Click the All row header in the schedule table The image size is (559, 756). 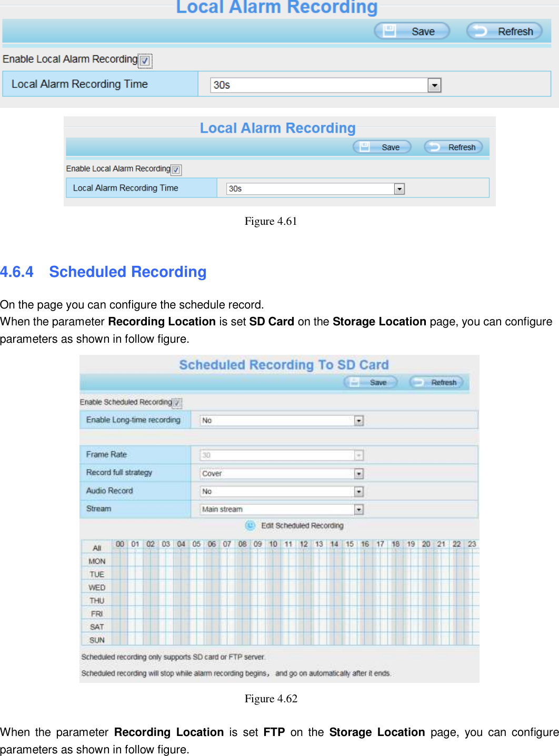click(96, 548)
